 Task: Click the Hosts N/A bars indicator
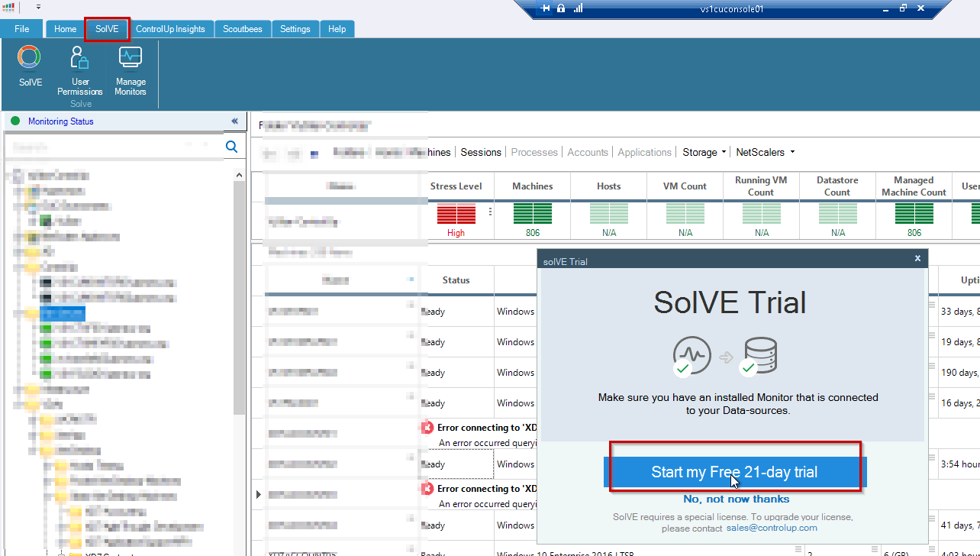609,214
